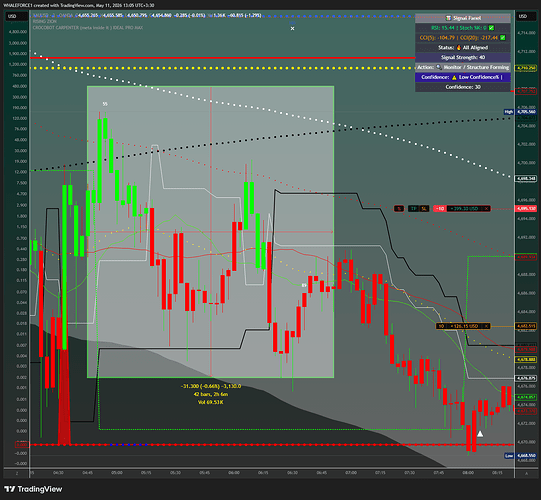Click the Signal Panel header icon
541x500 pixels.
tap(448, 18)
